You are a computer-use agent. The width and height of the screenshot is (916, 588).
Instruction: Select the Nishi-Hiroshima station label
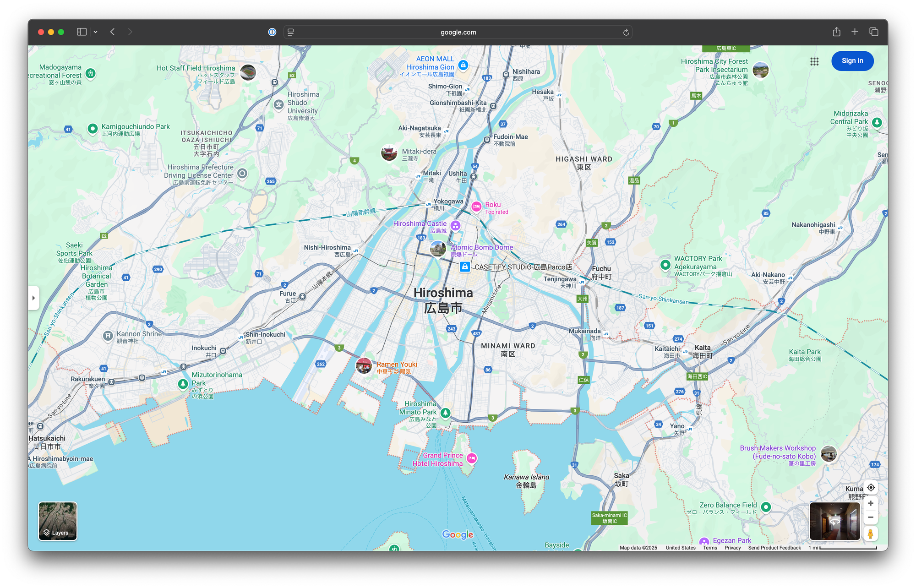(x=327, y=250)
